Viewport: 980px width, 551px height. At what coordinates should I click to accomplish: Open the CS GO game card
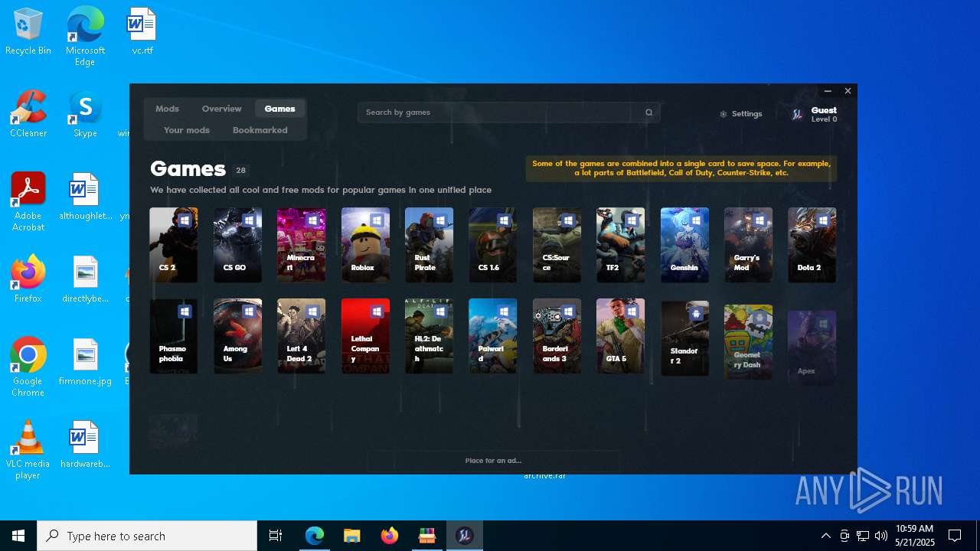pos(237,245)
